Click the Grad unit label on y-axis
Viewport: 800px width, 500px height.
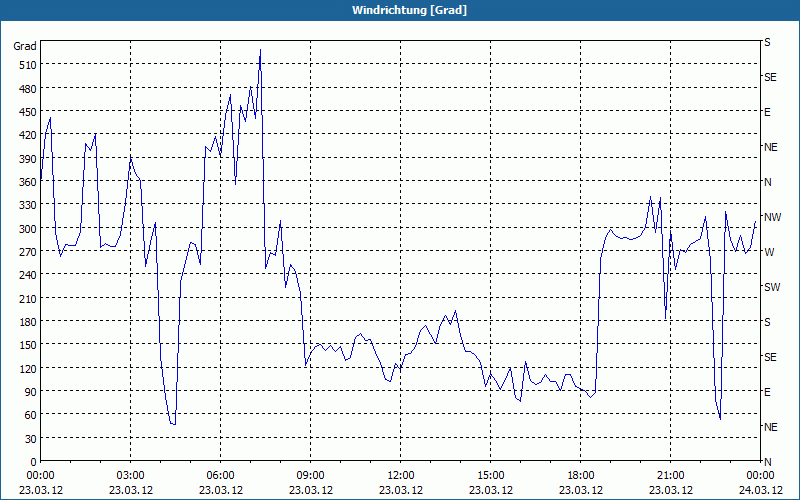pyautogui.click(x=25, y=46)
